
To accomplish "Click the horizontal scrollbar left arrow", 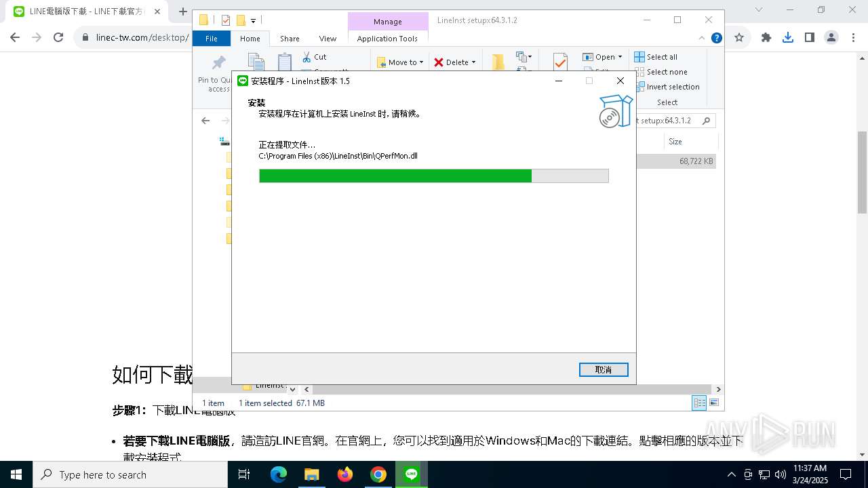I will 307,389.
